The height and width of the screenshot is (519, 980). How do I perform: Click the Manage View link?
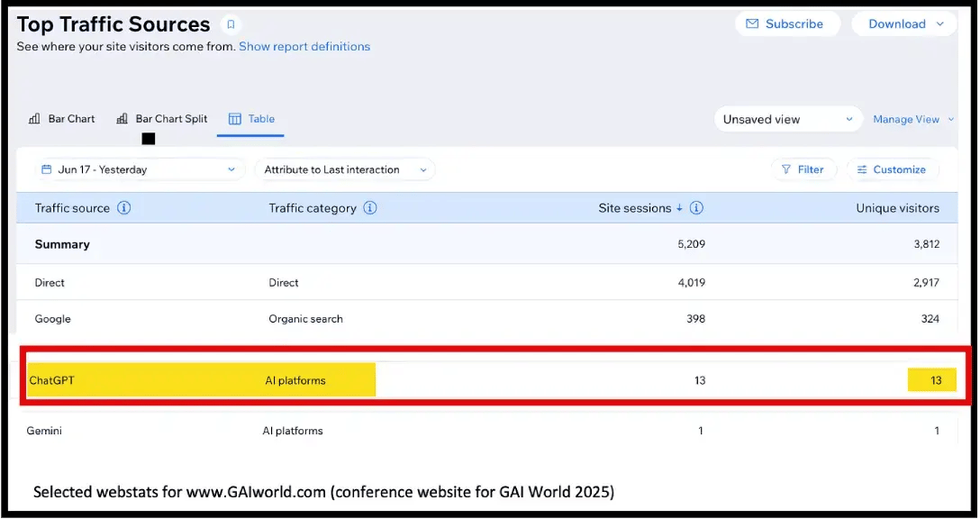tap(907, 119)
